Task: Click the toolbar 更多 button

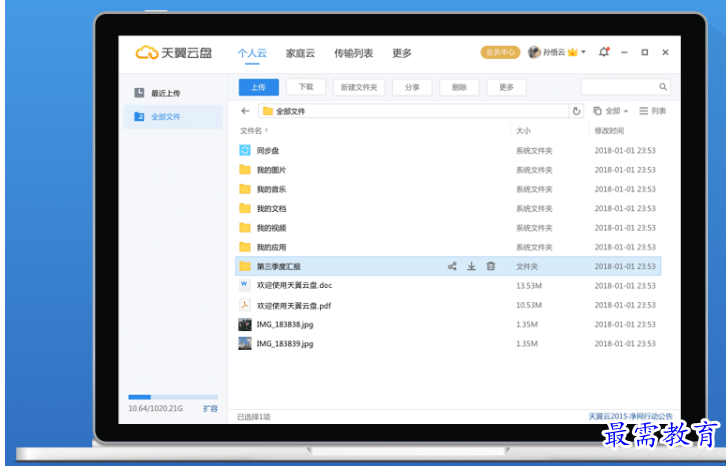Action: pyautogui.click(x=506, y=87)
